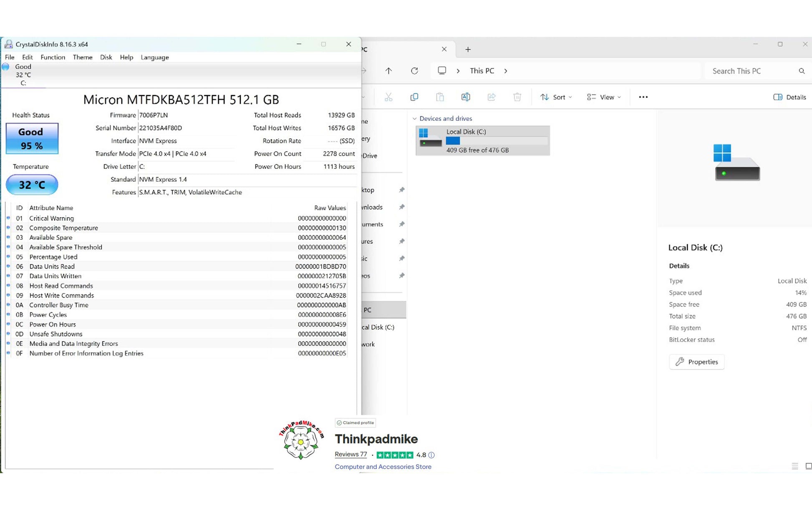
Task: Collapse the Devices and drives group
Action: coord(414,119)
